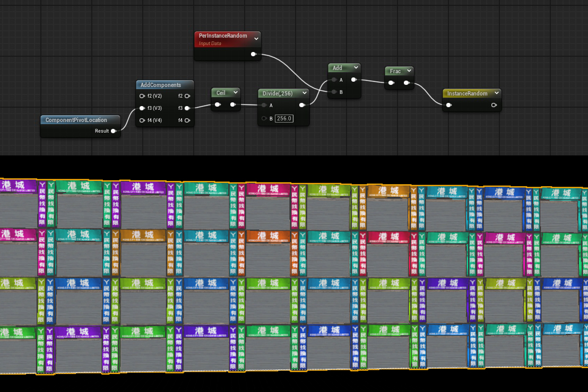Viewport: 588px width, 392px height.
Task: Select input pin A on the Divide node
Action: [x=264, y=106]
